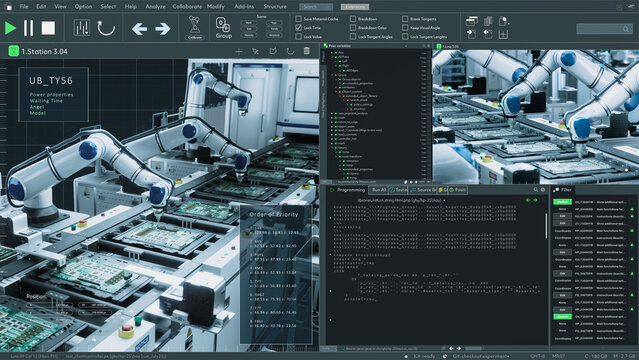Click the vertical scrollbar in the code editor
The width and height of the screenshot is (639, 360).
(546, 225)
